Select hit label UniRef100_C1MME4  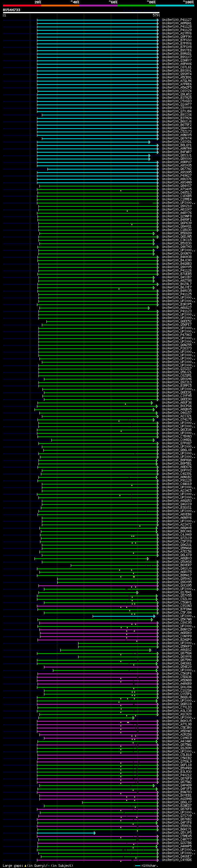[177, 199]
